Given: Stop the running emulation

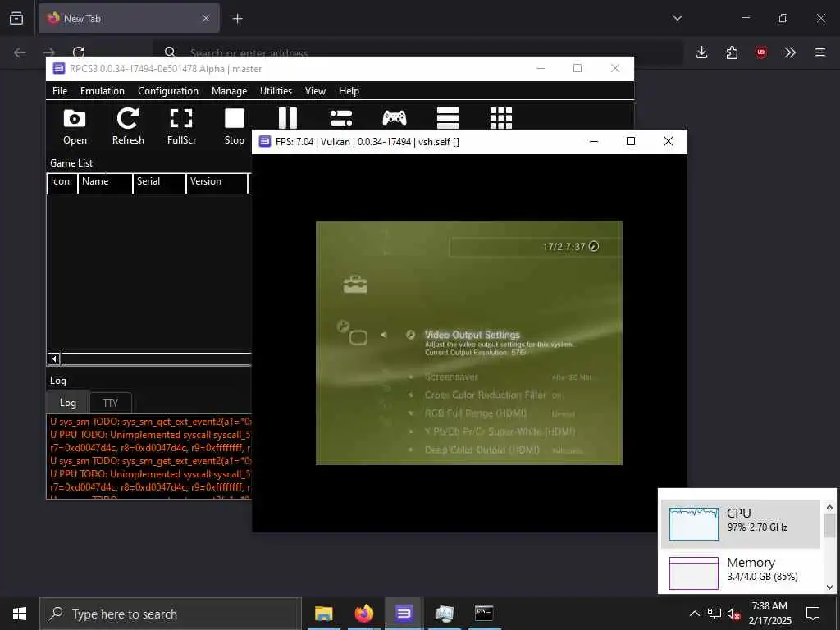Looking at the screenshot, I should [234, 126].
